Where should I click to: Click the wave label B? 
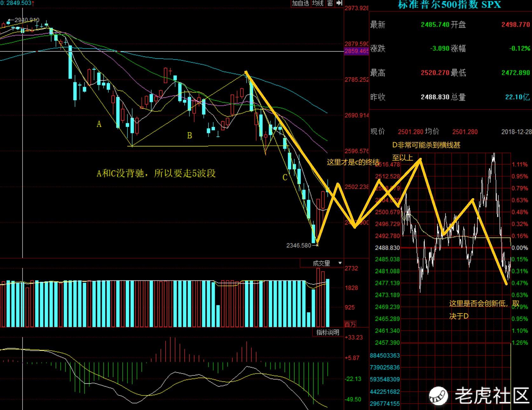tap(190, 136)
